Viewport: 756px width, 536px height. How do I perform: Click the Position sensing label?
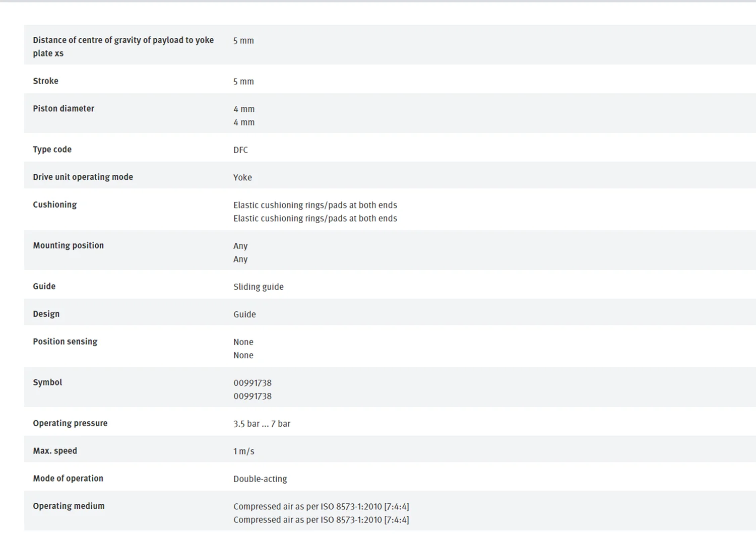tap(65, 342)
